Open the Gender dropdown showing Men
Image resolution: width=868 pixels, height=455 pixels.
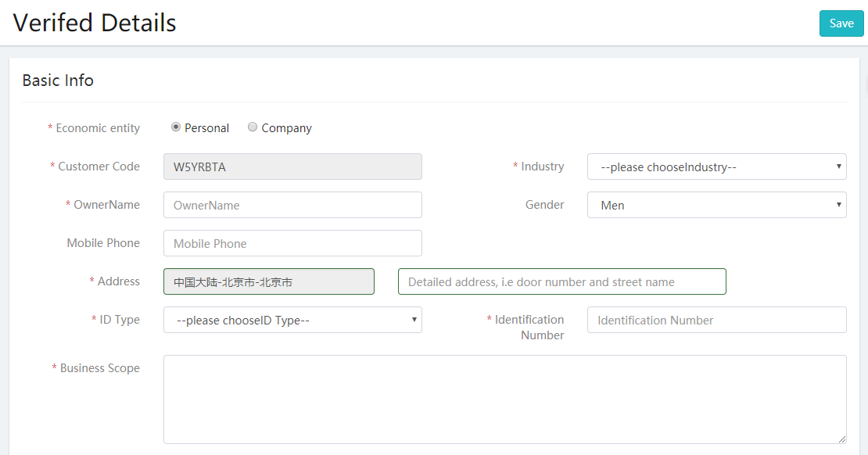click(716, 205)
